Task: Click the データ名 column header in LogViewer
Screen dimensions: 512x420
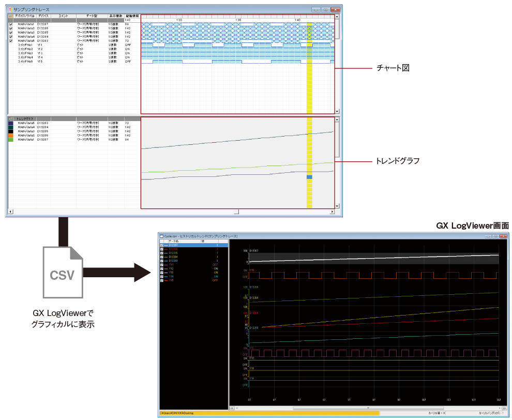Action: 176,241
